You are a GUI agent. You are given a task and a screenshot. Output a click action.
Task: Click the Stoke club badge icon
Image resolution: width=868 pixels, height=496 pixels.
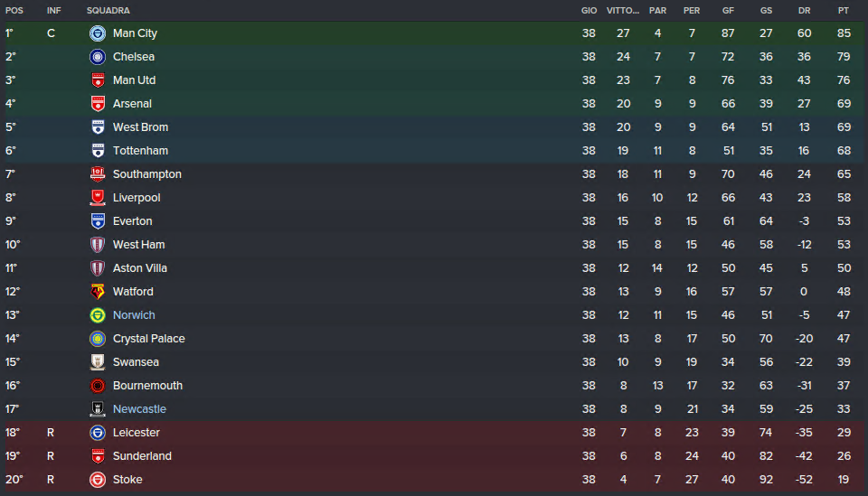[x=98, y=480]
